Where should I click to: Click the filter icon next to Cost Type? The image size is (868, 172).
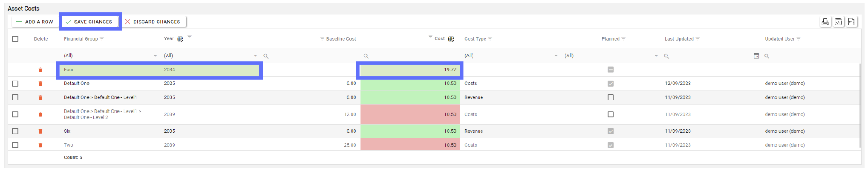490,39
